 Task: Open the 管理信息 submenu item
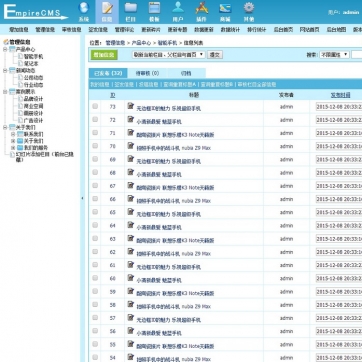coord(45,29)
